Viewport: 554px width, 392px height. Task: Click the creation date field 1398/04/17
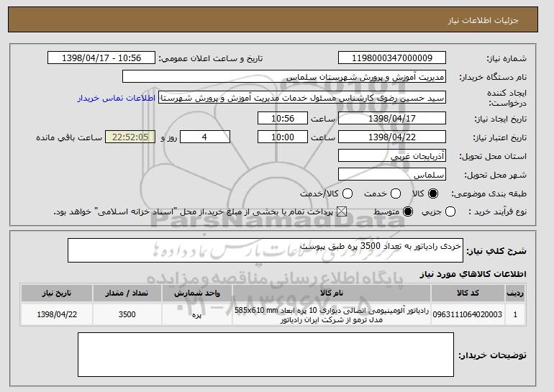pyautogui.click(x=392, y=118)
